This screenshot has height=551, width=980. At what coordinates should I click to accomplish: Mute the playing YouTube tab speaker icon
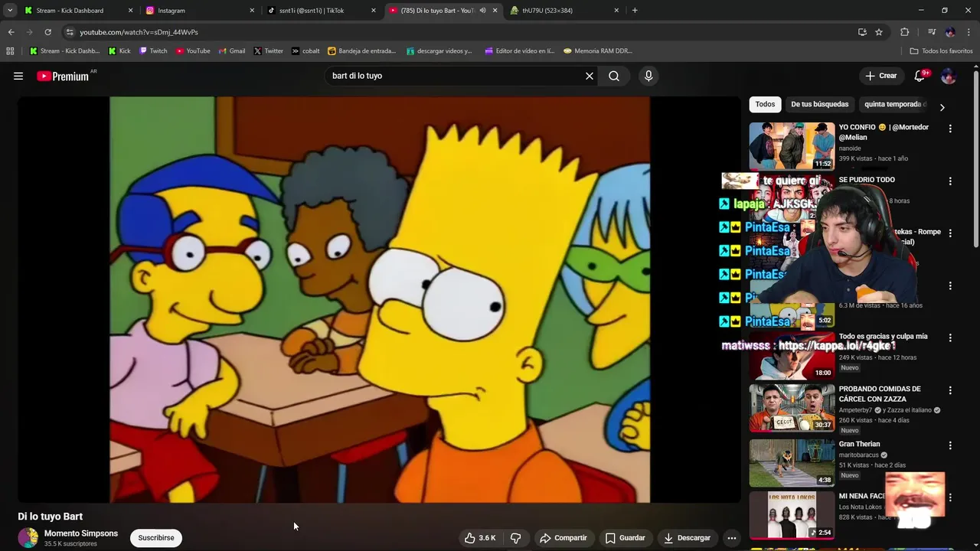482,11
